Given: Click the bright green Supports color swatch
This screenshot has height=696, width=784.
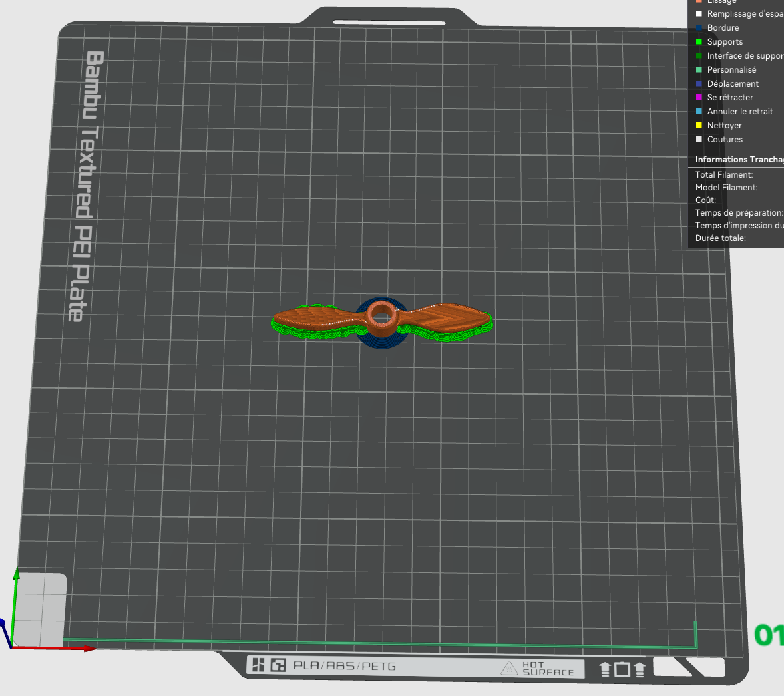Looking at the screenshot, I should pyautogui.click(x=699, y=41).
